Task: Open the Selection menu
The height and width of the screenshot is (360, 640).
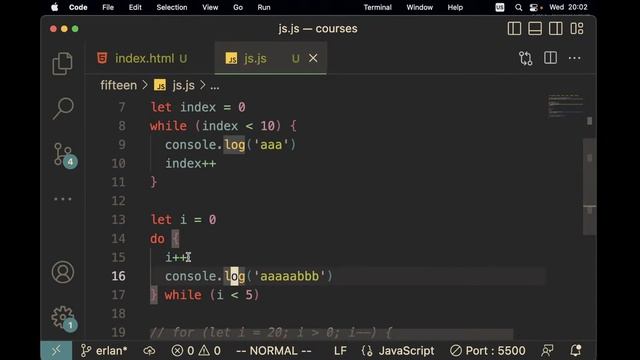Action: pos(171,7)
